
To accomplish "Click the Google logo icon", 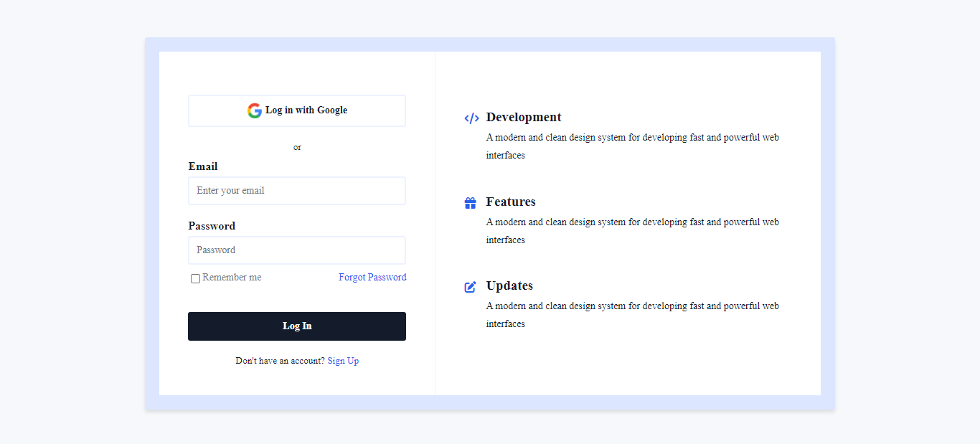I will point(255,110).
